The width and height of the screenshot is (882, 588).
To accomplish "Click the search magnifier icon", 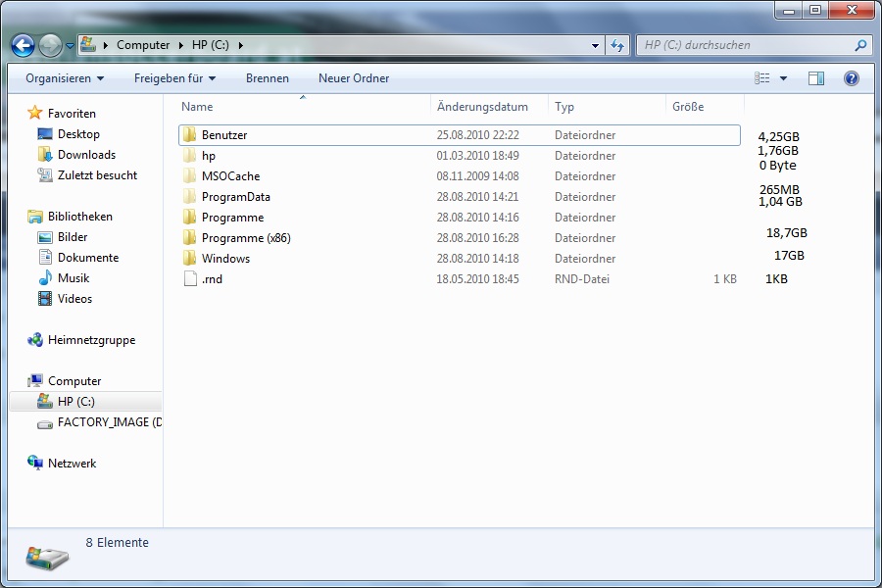I will click(x=860, y=45).
